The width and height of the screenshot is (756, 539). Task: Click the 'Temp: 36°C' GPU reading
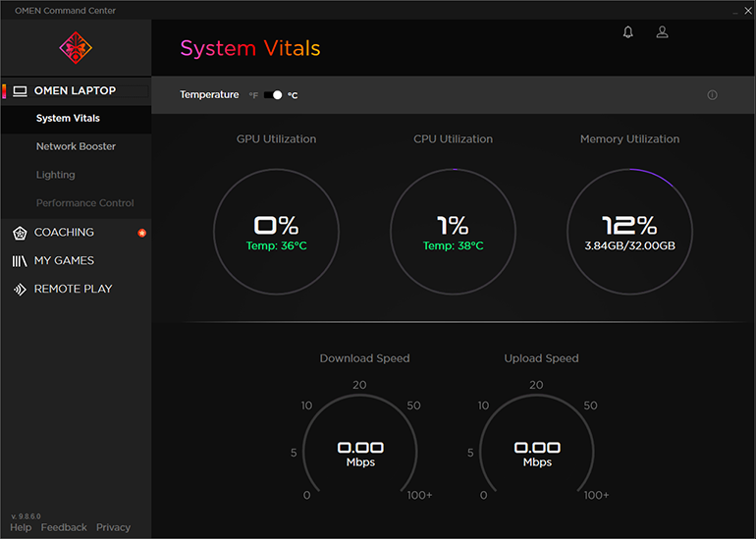coord(276,245)
